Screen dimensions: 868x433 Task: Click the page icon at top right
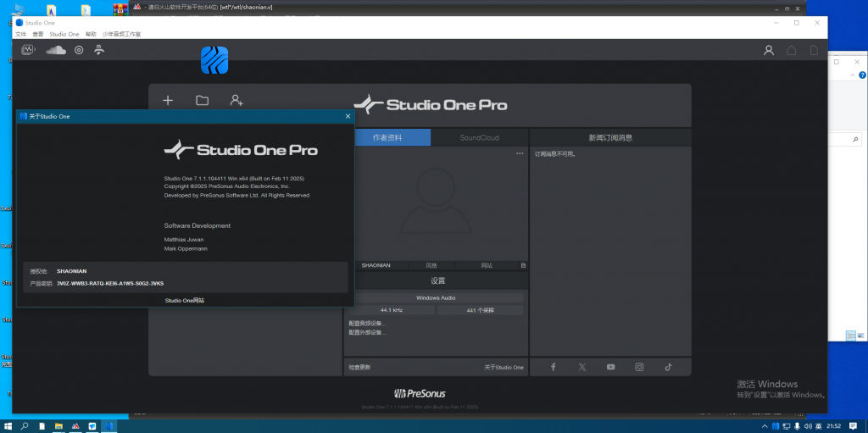[814, 50]
